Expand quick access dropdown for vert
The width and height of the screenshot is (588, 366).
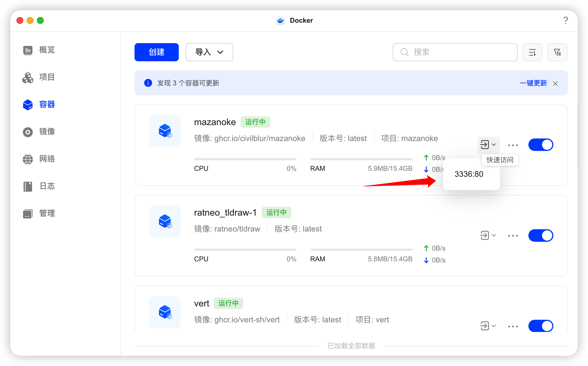488,326
